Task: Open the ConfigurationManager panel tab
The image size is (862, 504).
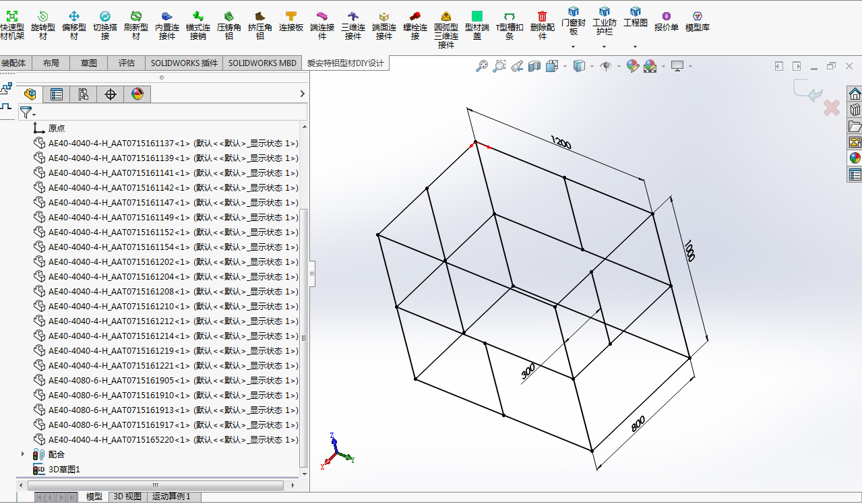Action: click(x=84, y=94)
